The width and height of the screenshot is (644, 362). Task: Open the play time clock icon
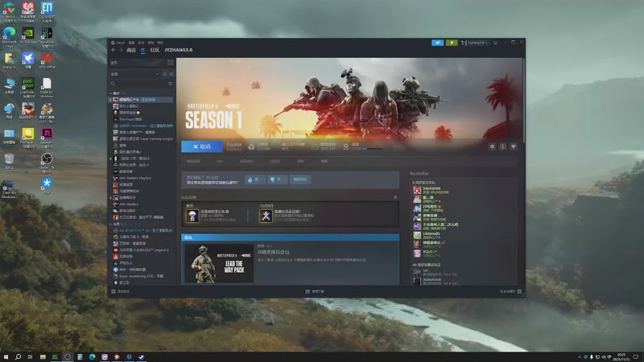coord(315,146)
